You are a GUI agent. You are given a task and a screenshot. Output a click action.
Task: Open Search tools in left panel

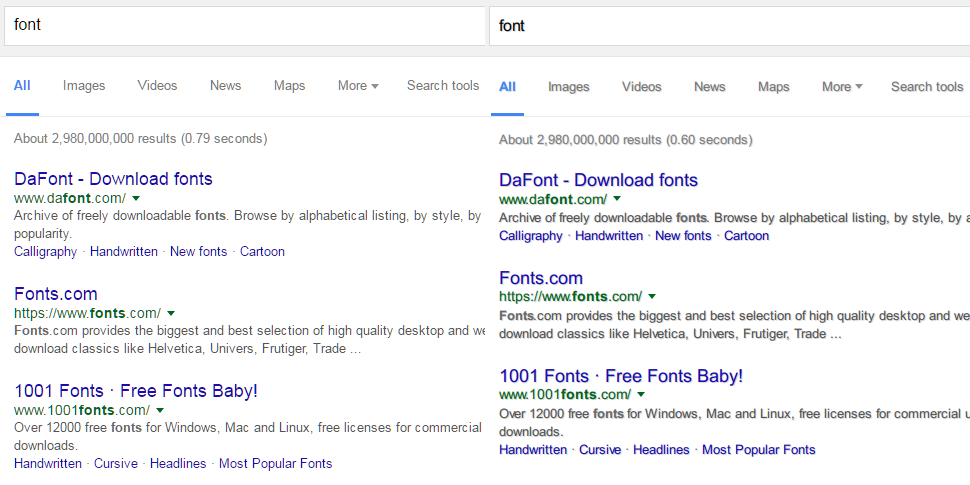click(443, 86)
